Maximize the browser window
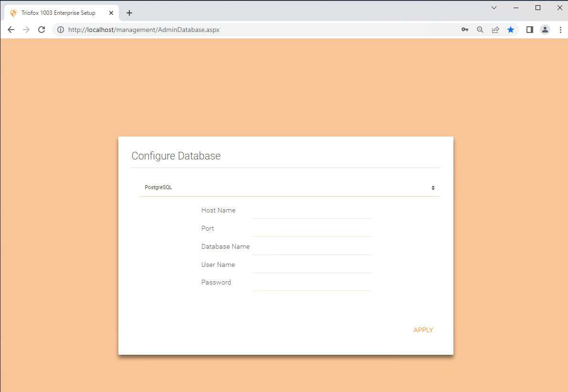 (538, 8)
